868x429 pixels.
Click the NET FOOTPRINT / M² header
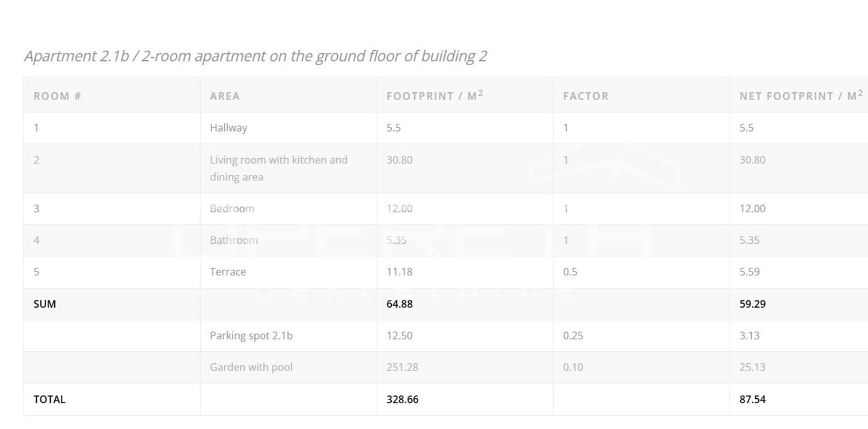pyautogui.click(x=801, y=95)
